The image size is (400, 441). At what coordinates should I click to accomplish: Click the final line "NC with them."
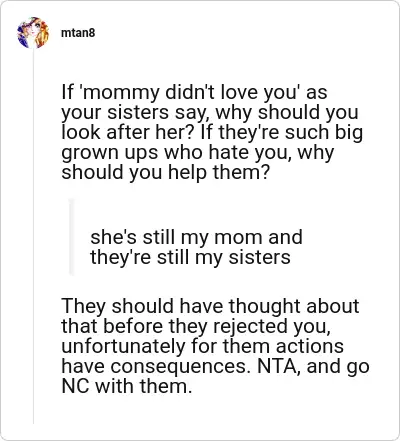pyautogui.click(x=127, y=386)
